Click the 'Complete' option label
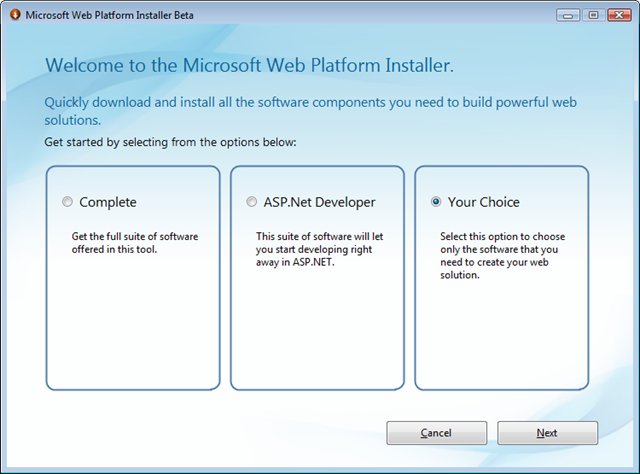The image size is (640, 474). [108, 202]
